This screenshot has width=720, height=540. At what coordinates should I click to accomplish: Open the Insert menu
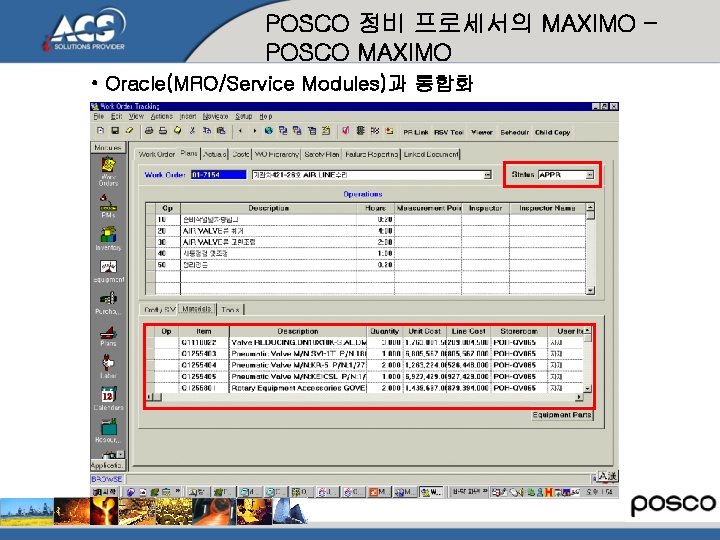(x=188, y=117)
